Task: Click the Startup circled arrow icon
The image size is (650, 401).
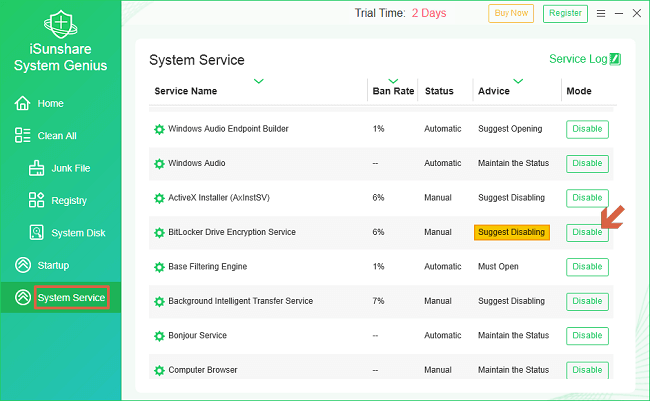Action: tap(23, 265)
